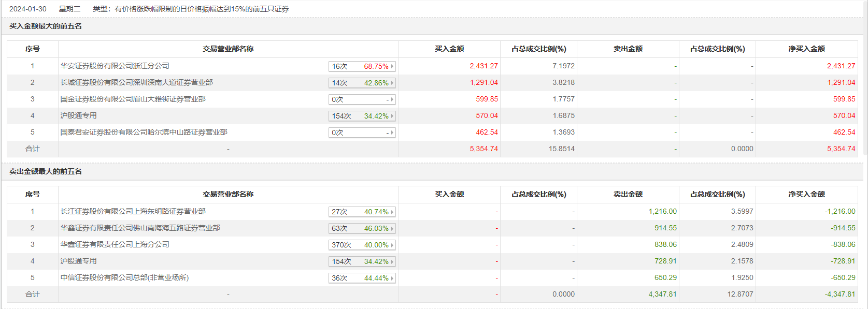Open 长江证券上海东明路证券营业部 link
The width and height of the screenshot is (868, 309).
(133, 211)
